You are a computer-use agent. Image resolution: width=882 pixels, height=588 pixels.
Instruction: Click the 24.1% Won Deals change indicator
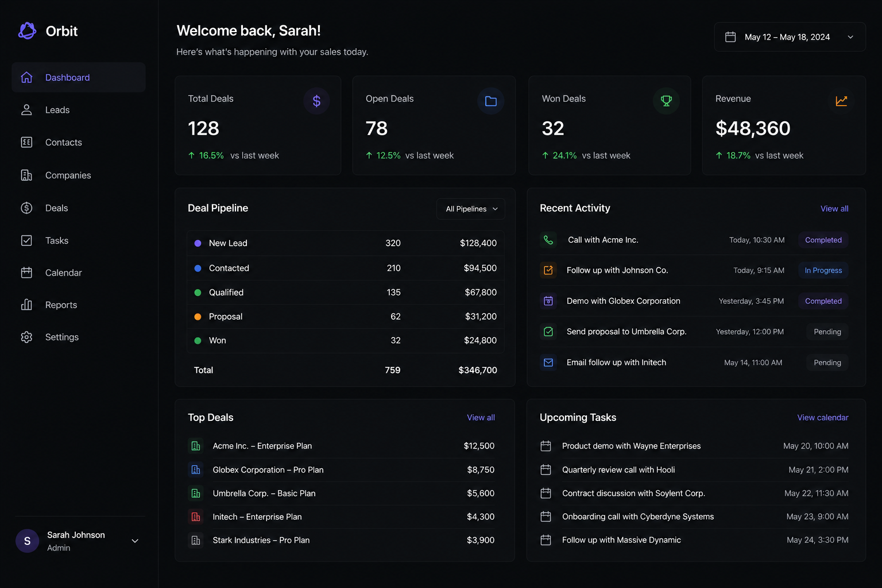point(559,156)
